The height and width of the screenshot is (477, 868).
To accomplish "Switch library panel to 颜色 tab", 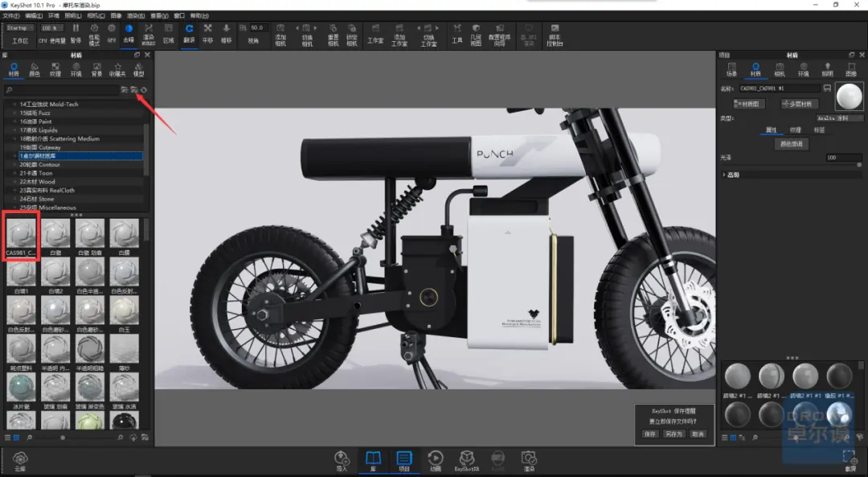I will [35, 69].
